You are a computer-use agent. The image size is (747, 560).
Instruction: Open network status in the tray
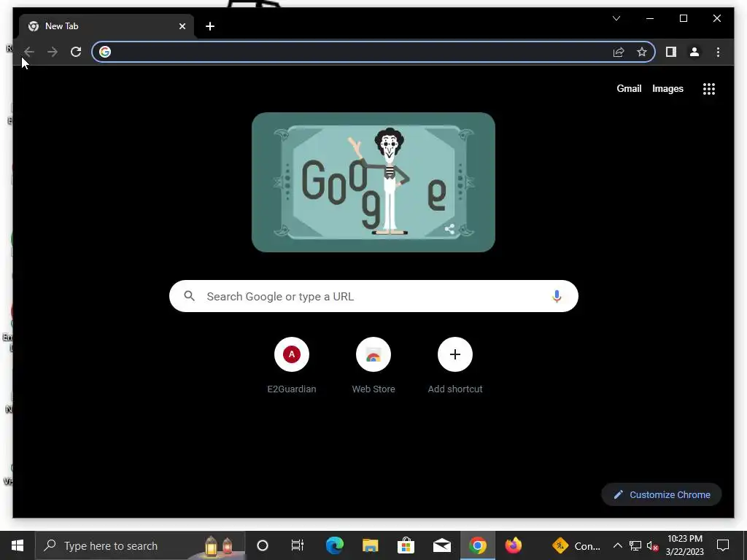click(635, 545)
